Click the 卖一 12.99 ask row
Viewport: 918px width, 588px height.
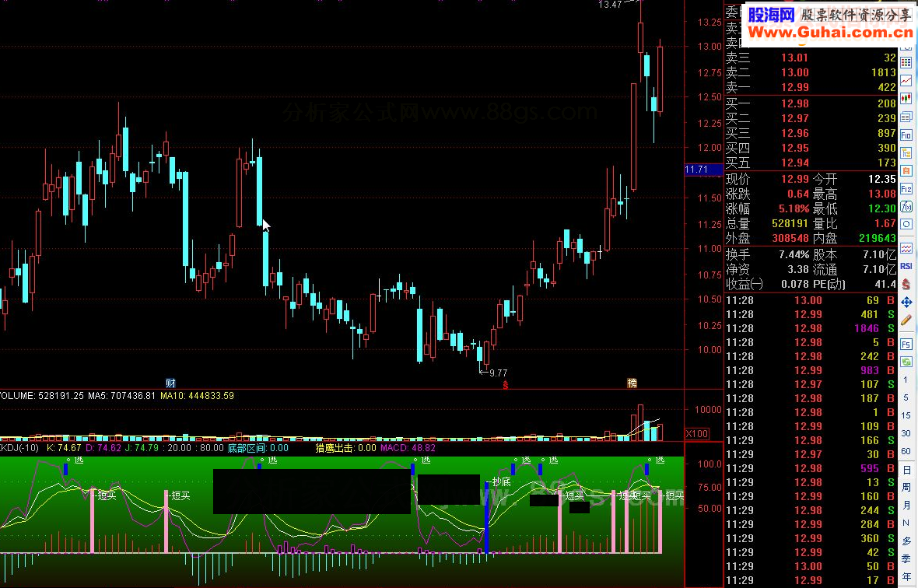point(811,87)
